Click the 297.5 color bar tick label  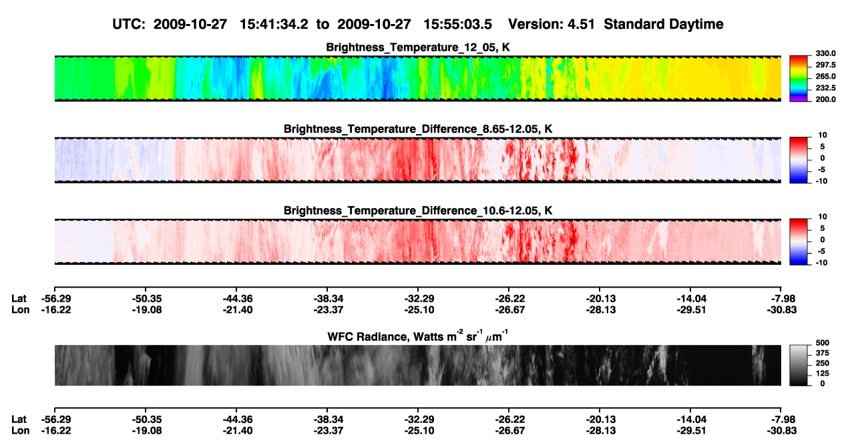(826, 65)
